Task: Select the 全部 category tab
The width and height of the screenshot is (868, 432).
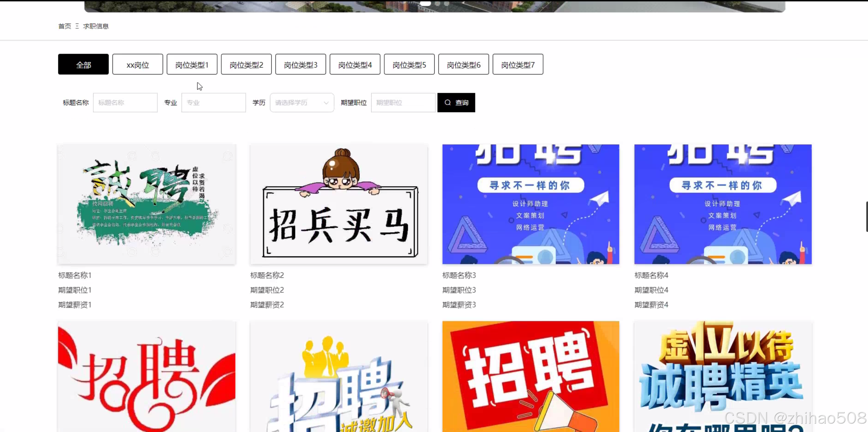Action: click(83, 65)
